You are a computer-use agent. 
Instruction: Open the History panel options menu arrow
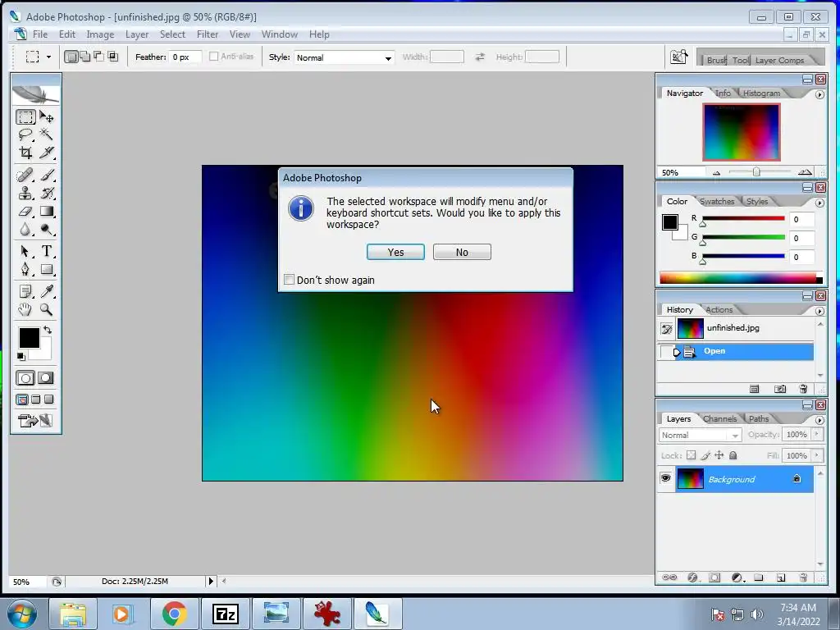pyautogui.click(x=819, y=311)
